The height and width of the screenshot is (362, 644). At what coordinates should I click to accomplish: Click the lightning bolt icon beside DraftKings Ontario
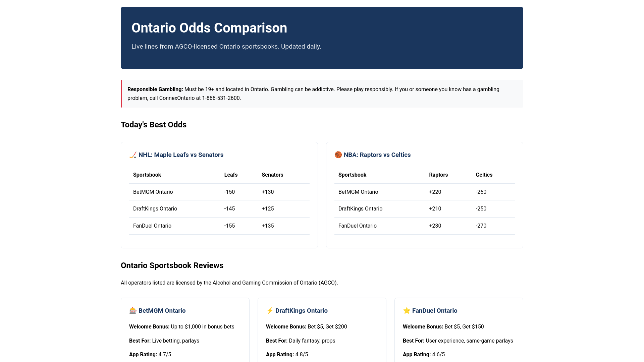click(270, 311)
